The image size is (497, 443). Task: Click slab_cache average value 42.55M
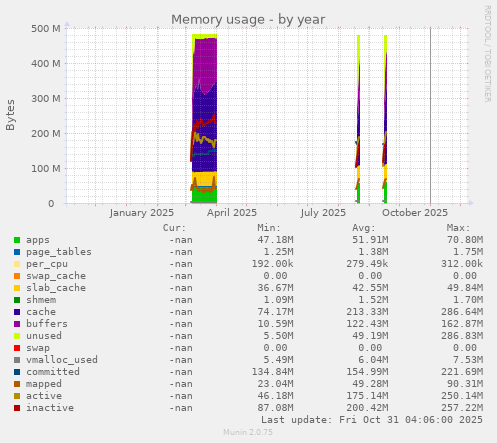pyautogui.click(x=370, y=288)
